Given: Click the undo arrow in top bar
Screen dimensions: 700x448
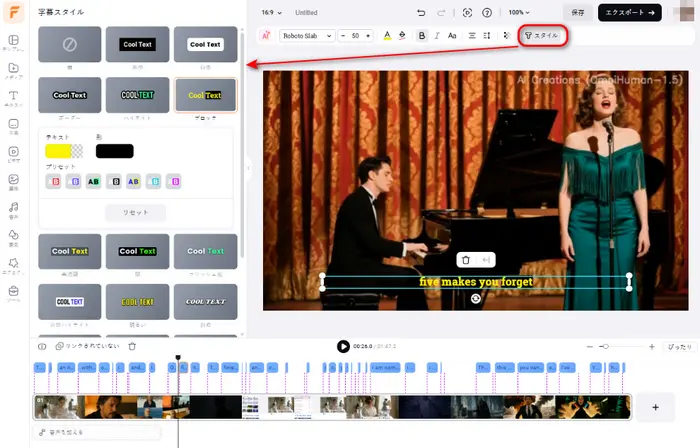Looking at the screenshot, I should coord(420,13).
